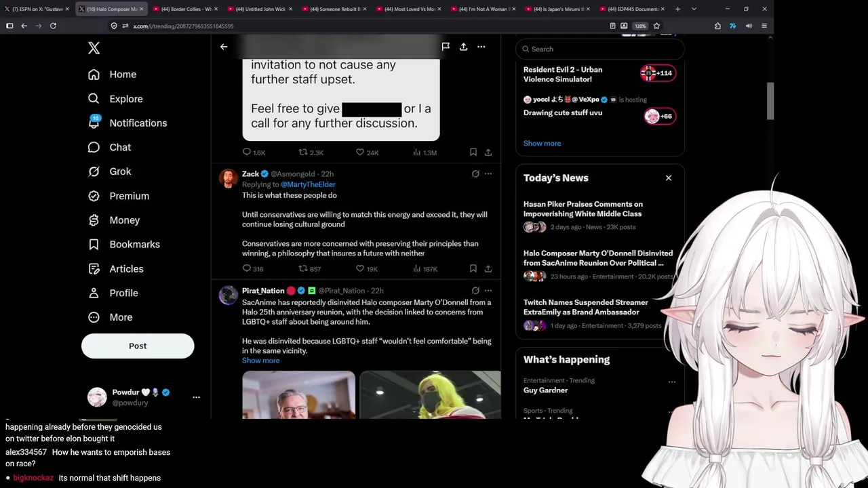
Task: Open the 120% zoom level indicator
Action: (640, 26)
